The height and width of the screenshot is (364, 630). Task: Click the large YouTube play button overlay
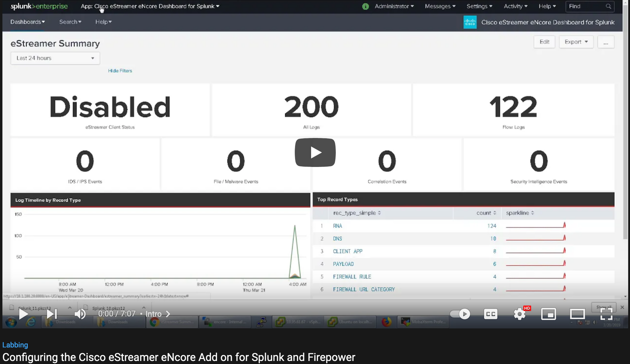(315, 152)
